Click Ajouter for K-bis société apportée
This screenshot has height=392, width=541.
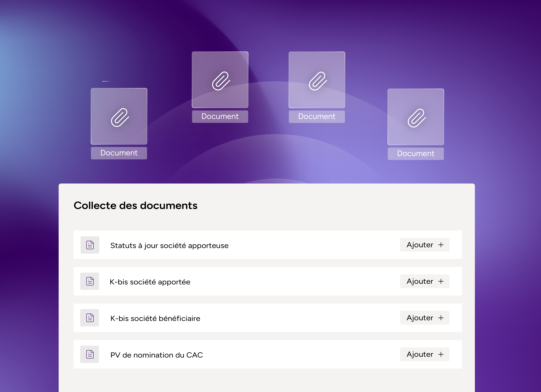[x=425, y=281]
